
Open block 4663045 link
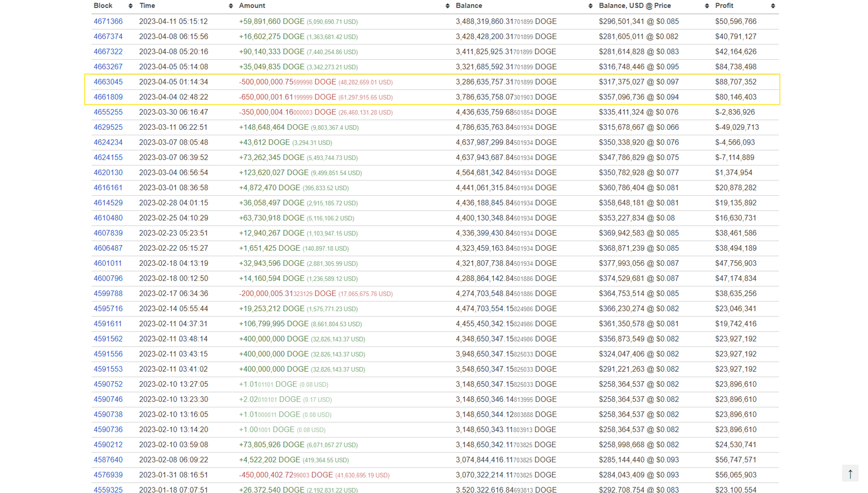(108, 82)
